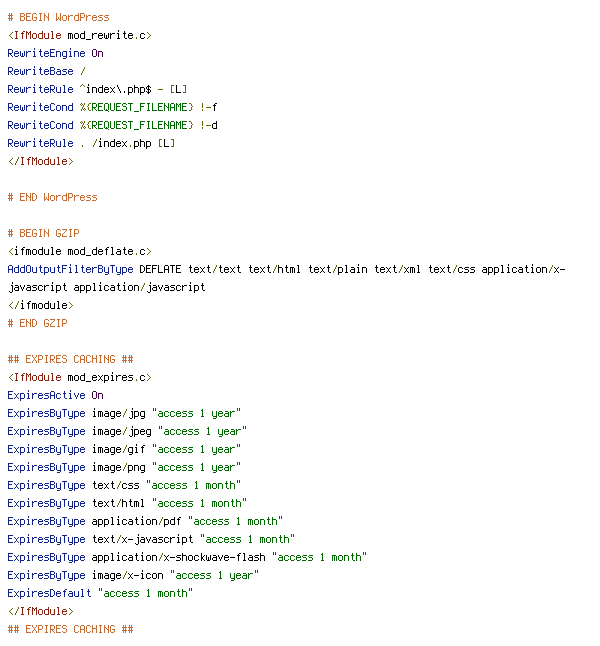Click 'image/jpeg' MIME type text
This screenshot has height=646, width=600.
122,431
